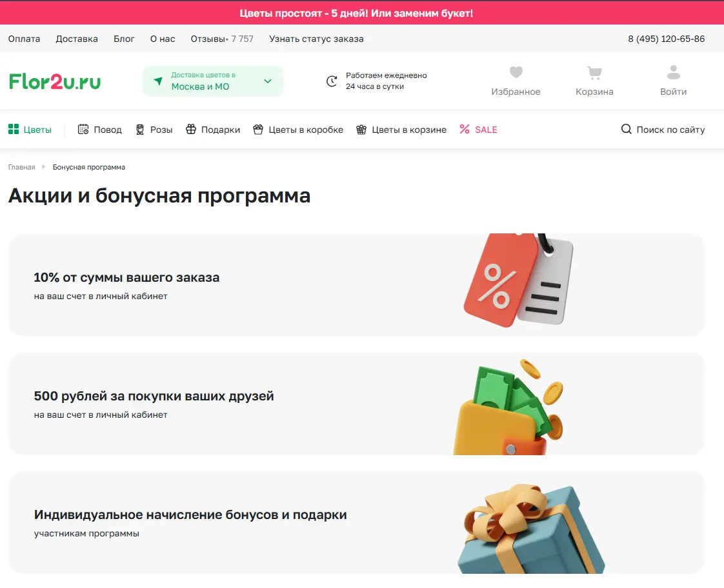
Task: Open the Избранное favorites heart icon
Action: click(516, 72)
